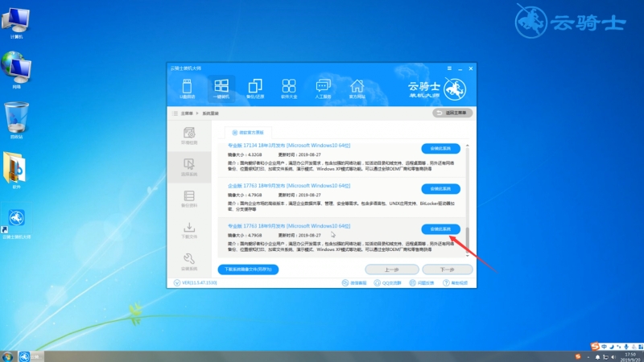The width and height of the screenshot is (644, 362).
Task: Open the 云骑士装机大师 desktop shortcut
Action: (16, 223)
